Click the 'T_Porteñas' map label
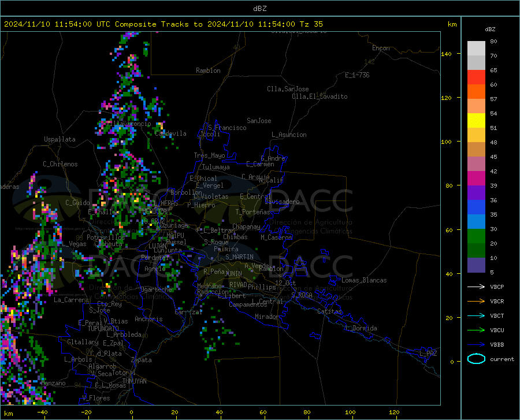Screen dimensions: 520x420 [x=252, y=212]
